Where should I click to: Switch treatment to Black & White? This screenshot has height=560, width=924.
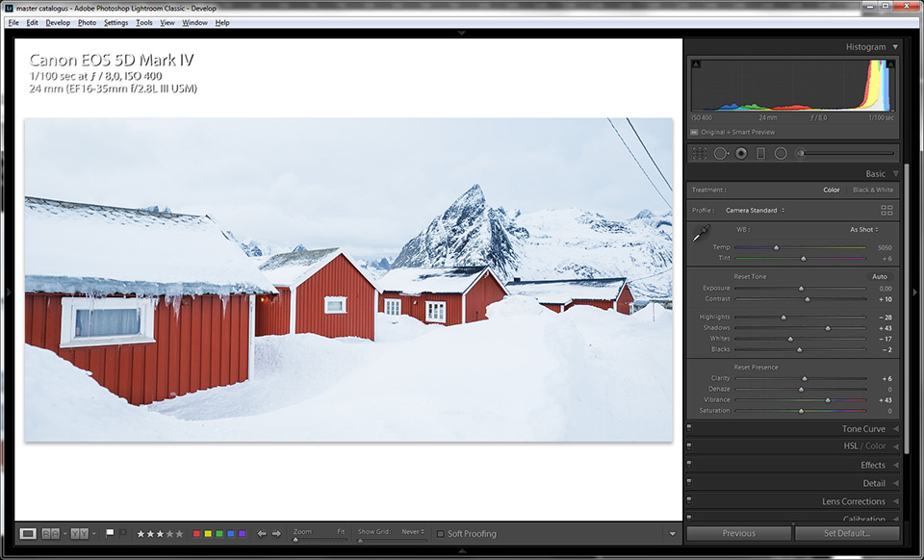pos(873,191)
